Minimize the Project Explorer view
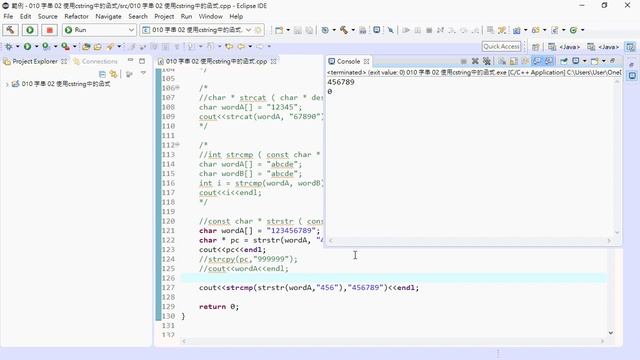The width and height of the screenshot is (640, 360). [x=130, y=60]
